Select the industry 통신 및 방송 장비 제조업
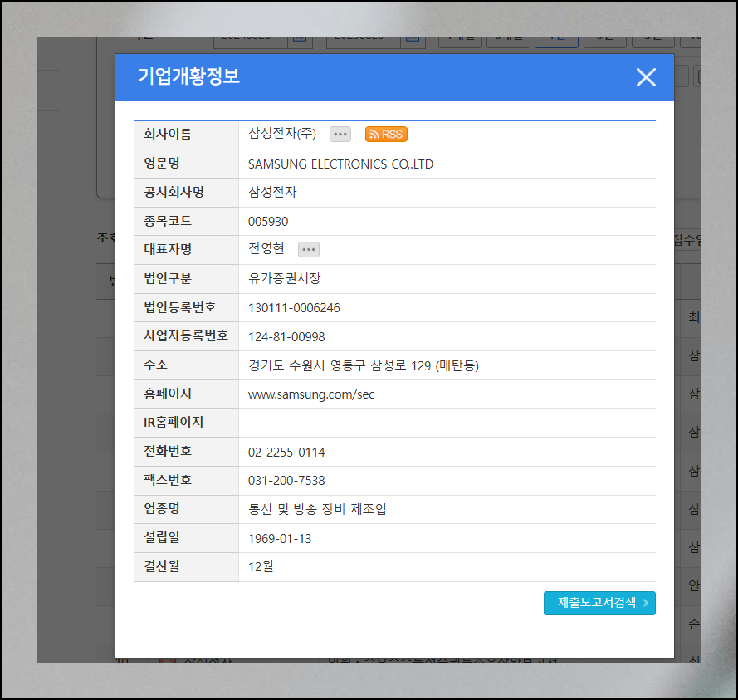This screenshot has width=738, height=700. click(x=317, y=509)
